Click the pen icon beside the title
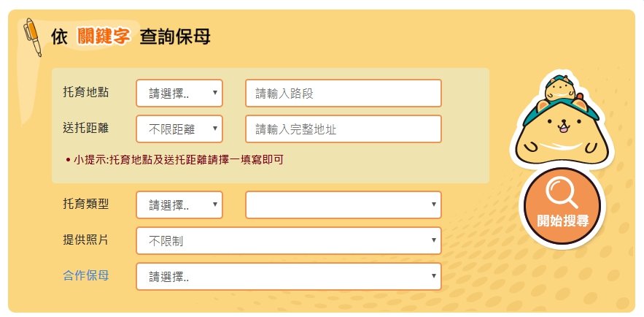Image resolution: width=644 pixels, height=317 pixels. coord(32,37)
